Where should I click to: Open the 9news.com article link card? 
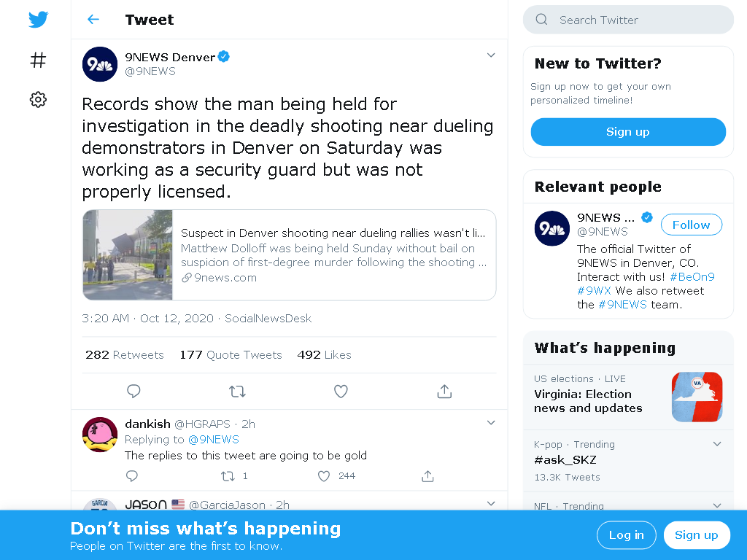(x=289, y=254)
